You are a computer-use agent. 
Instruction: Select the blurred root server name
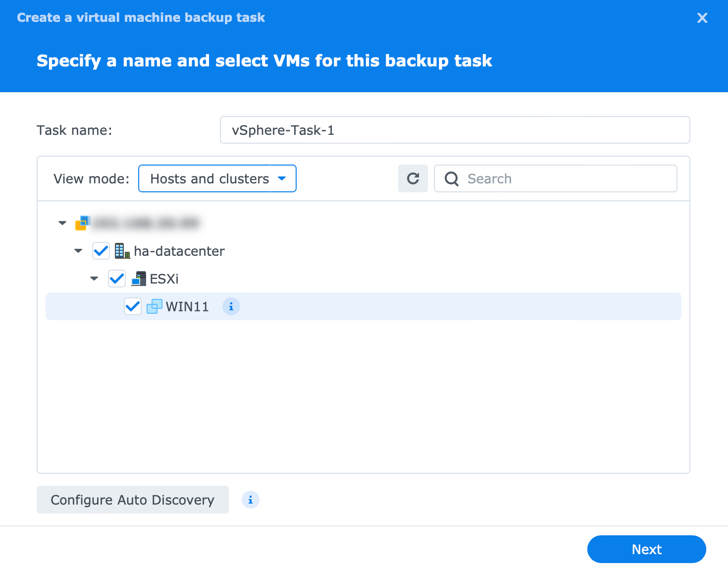click(146, 223)
